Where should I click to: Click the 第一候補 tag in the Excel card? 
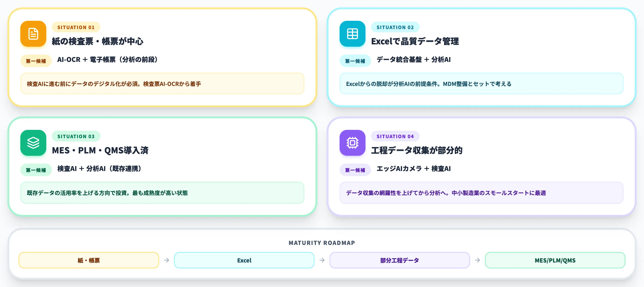click(355, 61)
